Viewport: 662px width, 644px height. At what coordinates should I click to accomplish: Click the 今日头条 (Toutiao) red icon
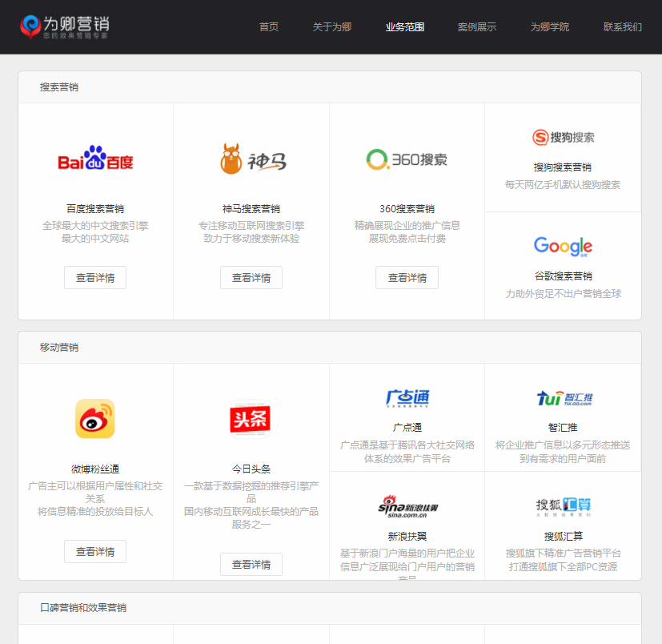251,419
